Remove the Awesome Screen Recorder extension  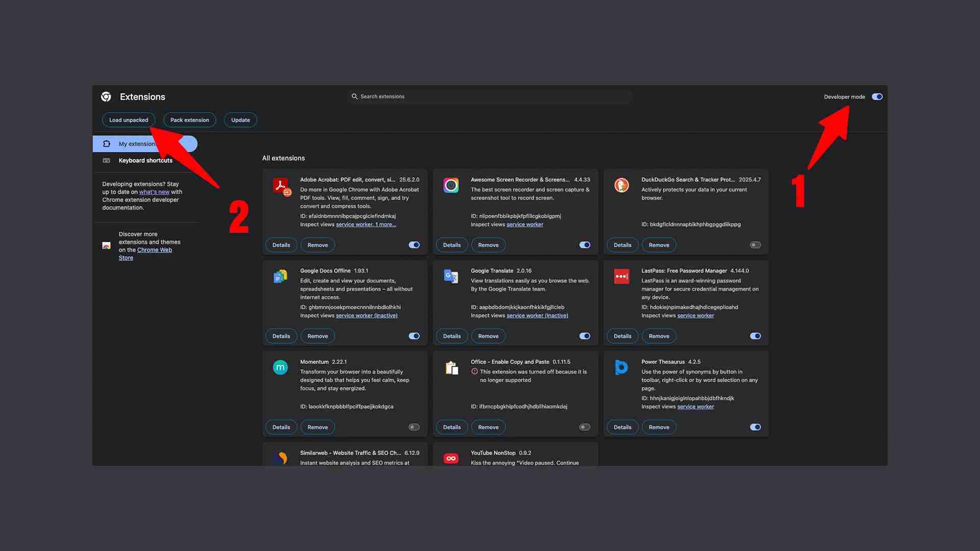tap(488, 245)
